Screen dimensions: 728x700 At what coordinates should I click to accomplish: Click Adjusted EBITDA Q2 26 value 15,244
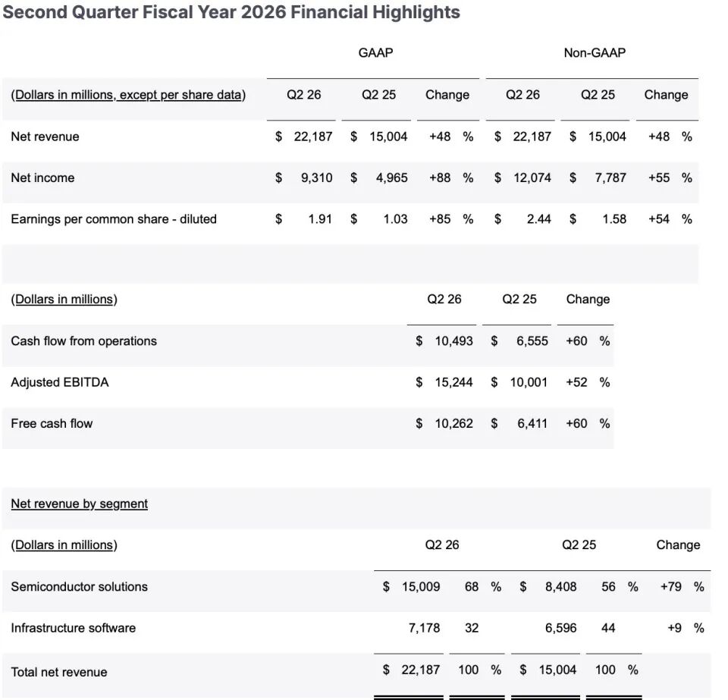tap(454, 382)
